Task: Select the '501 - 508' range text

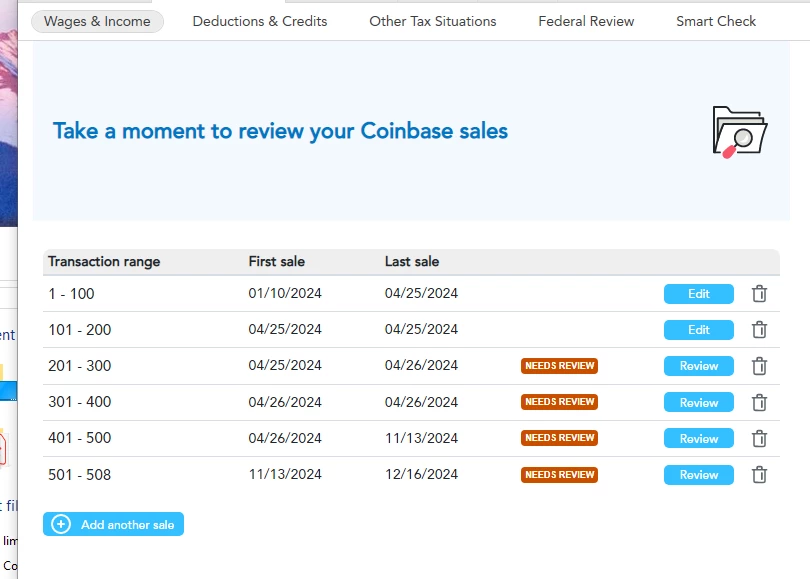Action: click(80, 475)
